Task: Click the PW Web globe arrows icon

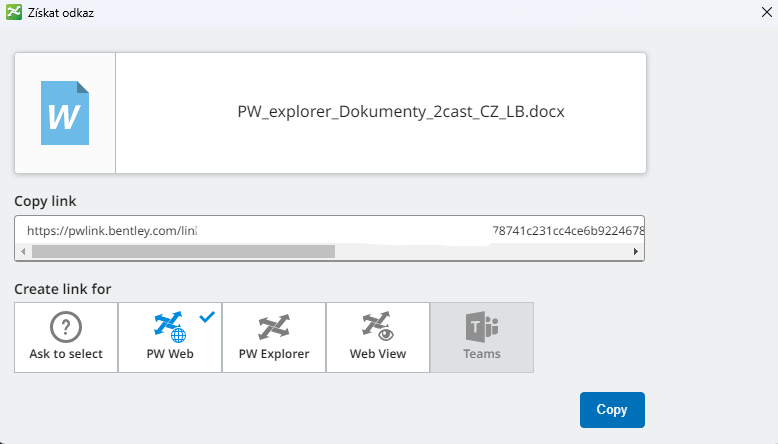Action: [x=168, y=326]
